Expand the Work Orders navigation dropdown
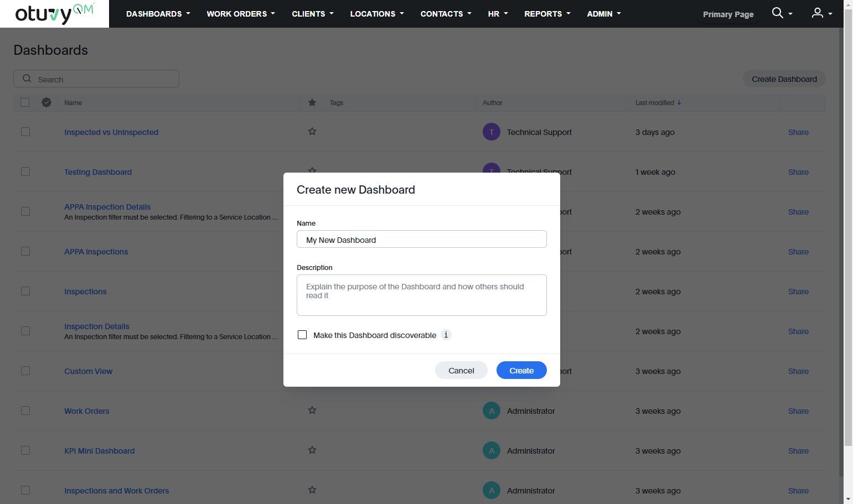 coord(241,14)
